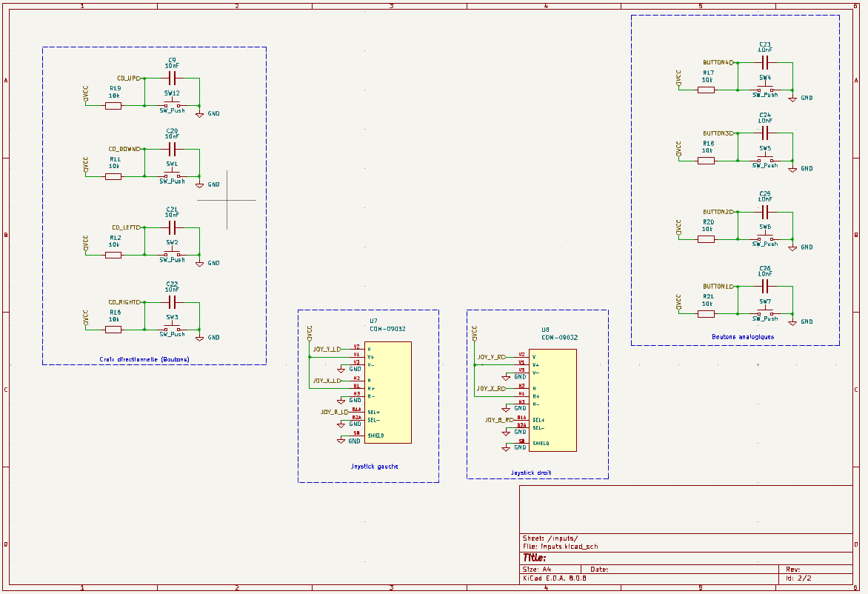Select the SW7 push switch symbol
Screen dimensions: 868x594
(765, 313)
